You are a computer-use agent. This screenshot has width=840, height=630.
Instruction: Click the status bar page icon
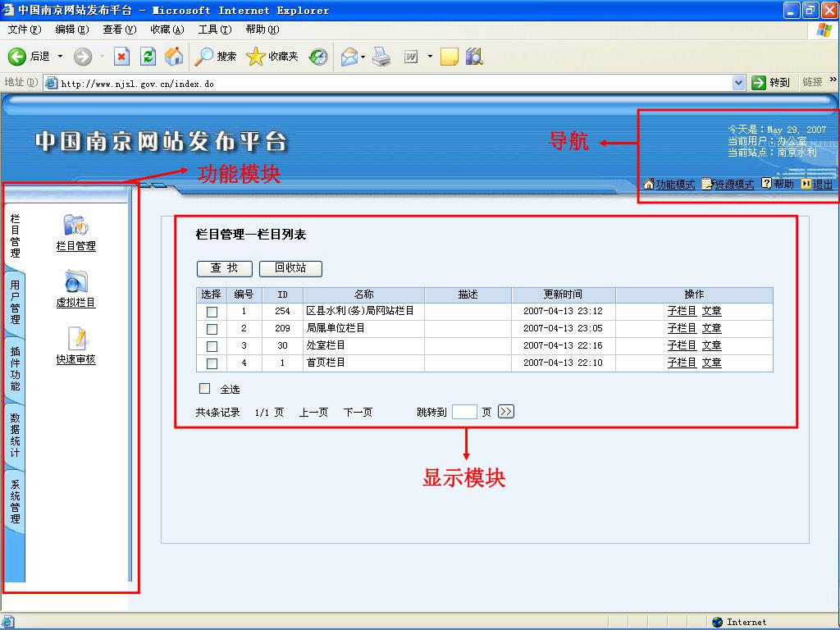[x=7, y=622]
